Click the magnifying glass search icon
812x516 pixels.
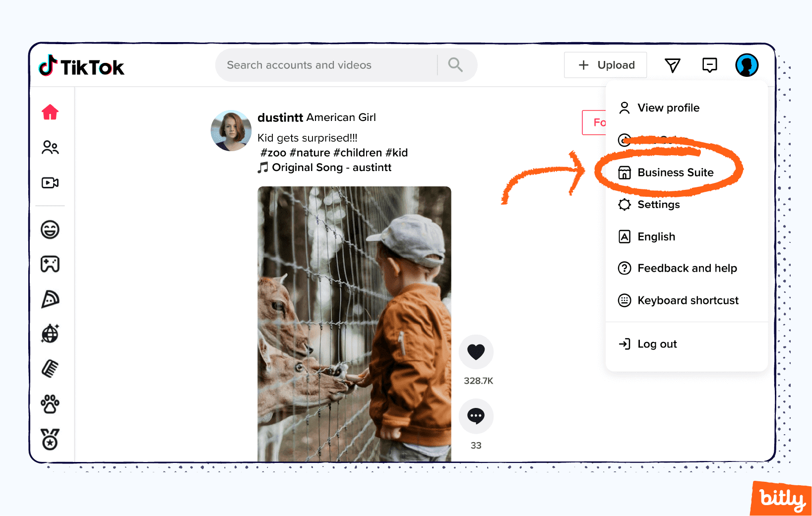click(x=455, y=65)
